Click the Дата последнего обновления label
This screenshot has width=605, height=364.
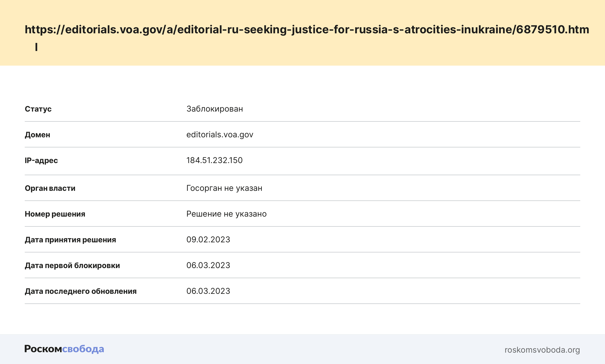81,291
